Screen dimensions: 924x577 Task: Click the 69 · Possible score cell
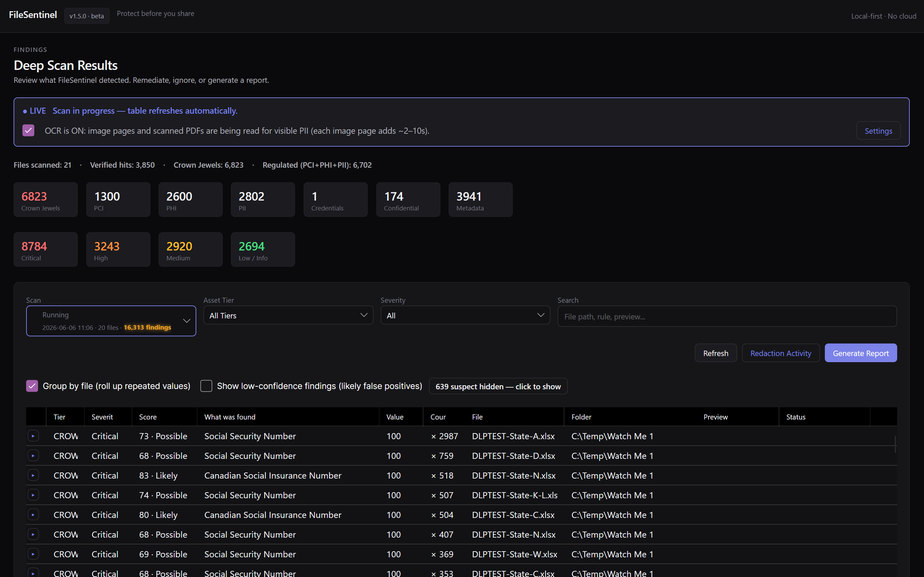click(163, 554)
